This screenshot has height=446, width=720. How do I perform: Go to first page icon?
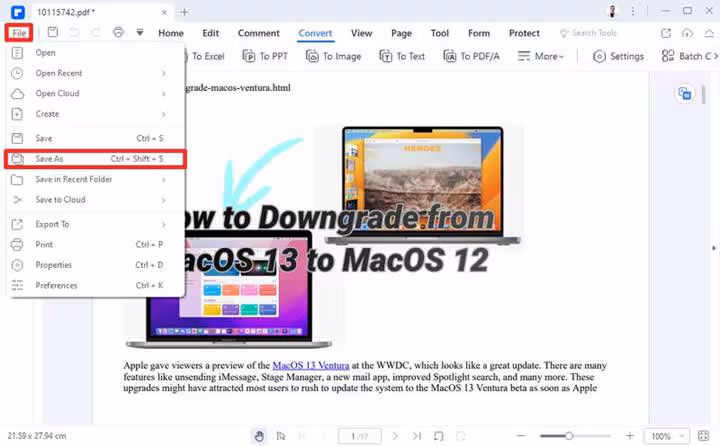coord(302,436)
